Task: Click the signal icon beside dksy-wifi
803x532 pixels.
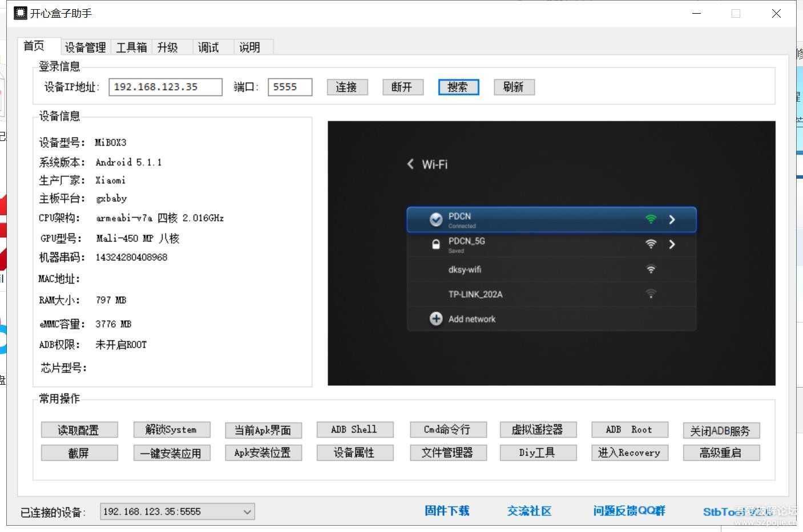Action: point(651,269)
